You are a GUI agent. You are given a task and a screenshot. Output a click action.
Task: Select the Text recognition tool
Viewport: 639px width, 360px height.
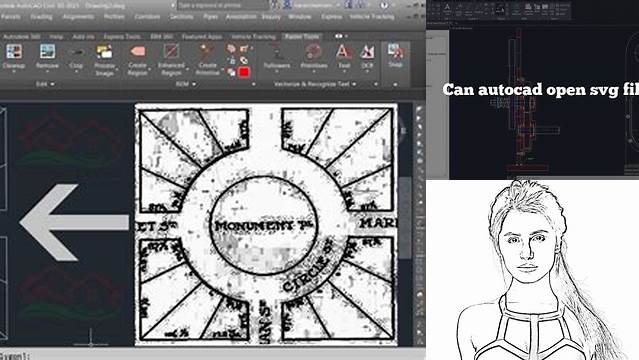pos(344,57)
